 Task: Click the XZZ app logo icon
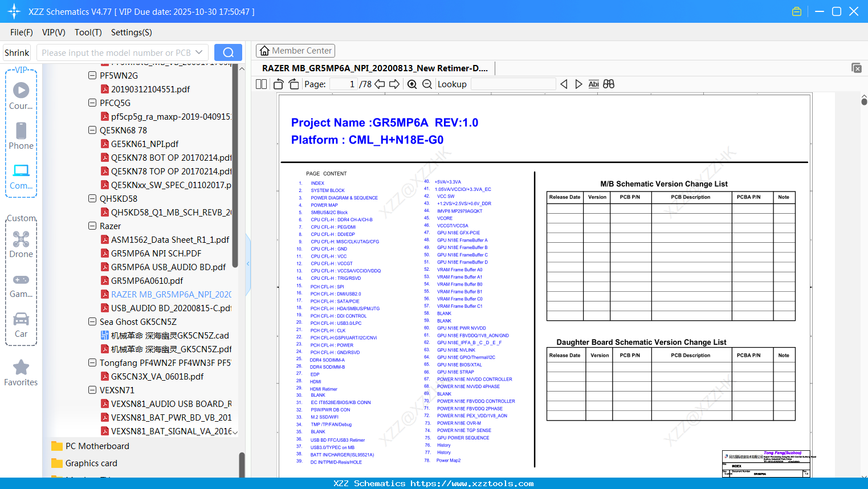14,11
